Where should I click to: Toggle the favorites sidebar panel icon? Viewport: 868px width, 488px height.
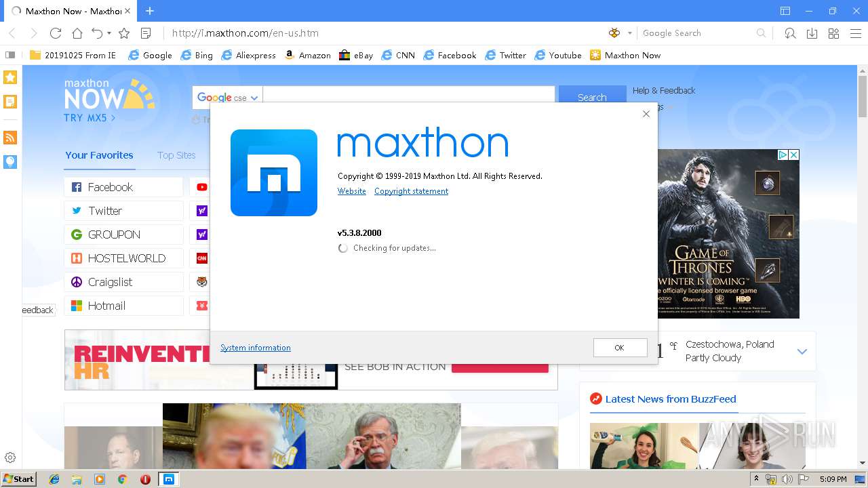tap(10, 55)
